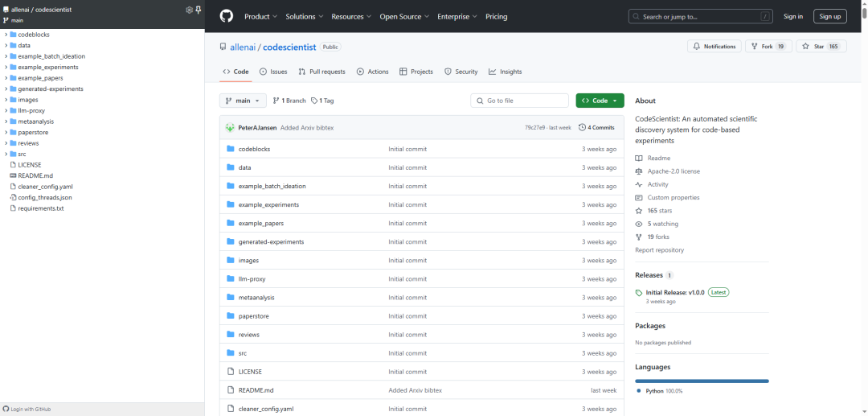
Task: Click the scale icon beside Apache-2.0 license
Action: (639, 171)
